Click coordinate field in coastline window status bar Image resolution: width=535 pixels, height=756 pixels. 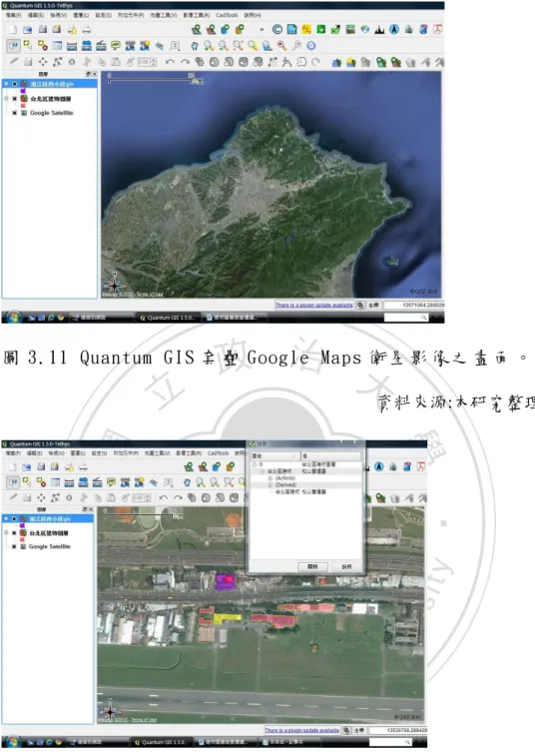click(414, 306)
